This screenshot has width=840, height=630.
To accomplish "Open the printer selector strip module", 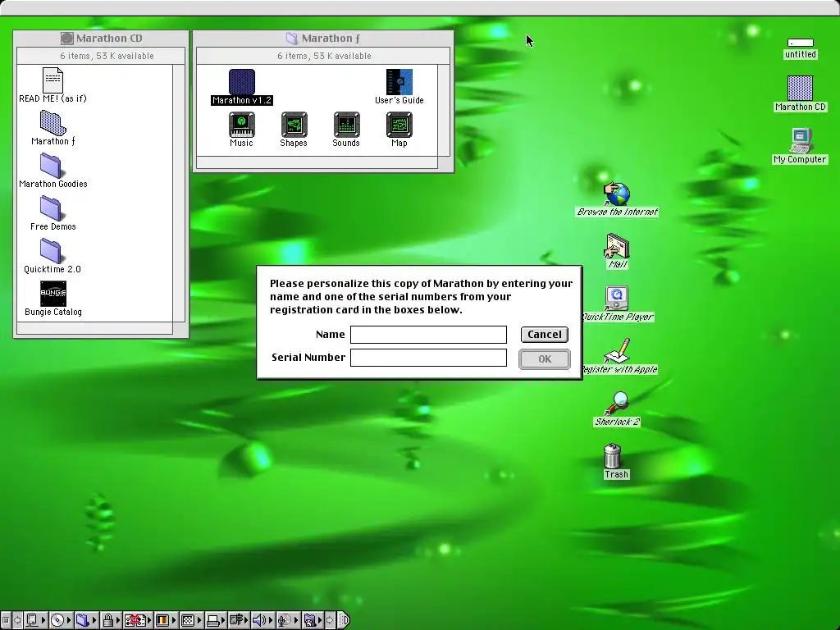I will pyautogui.click(x=216, y=620).
